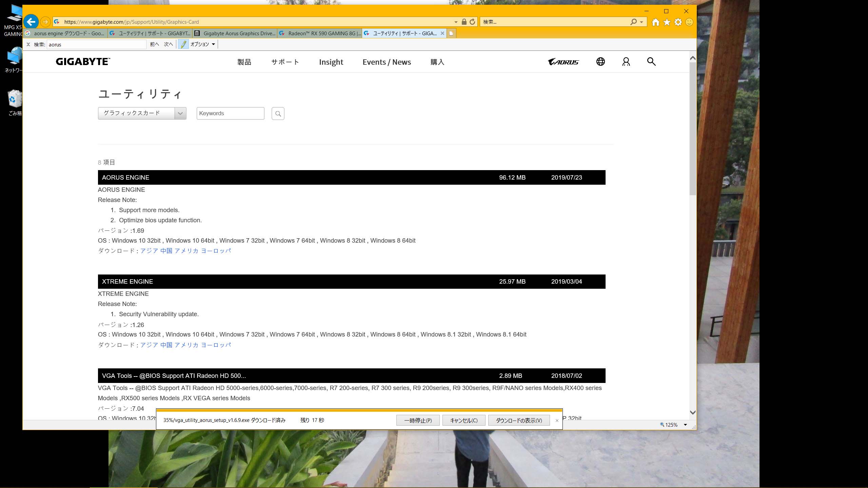Viewport: 868px width, 488px height.
Task: Click the Keywords input field
Action: click(231, 114)
